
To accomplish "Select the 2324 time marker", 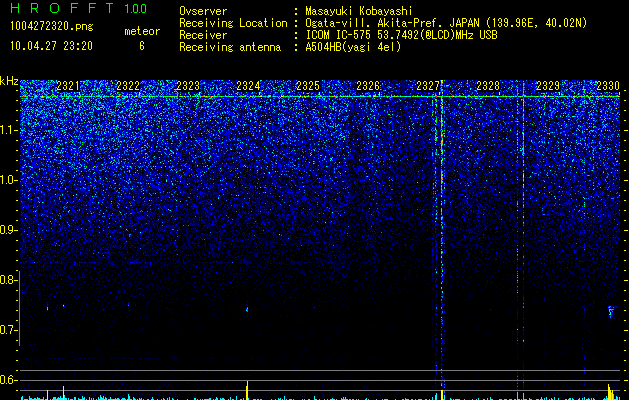I will tap(248, 86).
